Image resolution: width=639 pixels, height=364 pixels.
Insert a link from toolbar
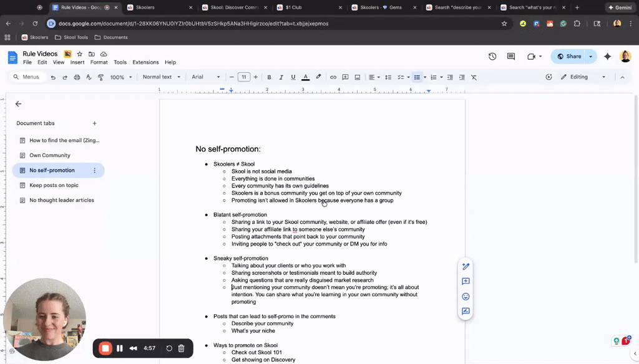(333, 77)
